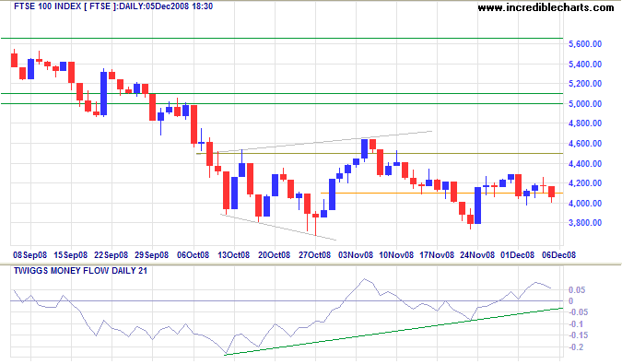Click the TWIGGS MONEY FLOW DAILY 21 title
The height and width of the screenshot is (364, 622).
tap(80, 271)
